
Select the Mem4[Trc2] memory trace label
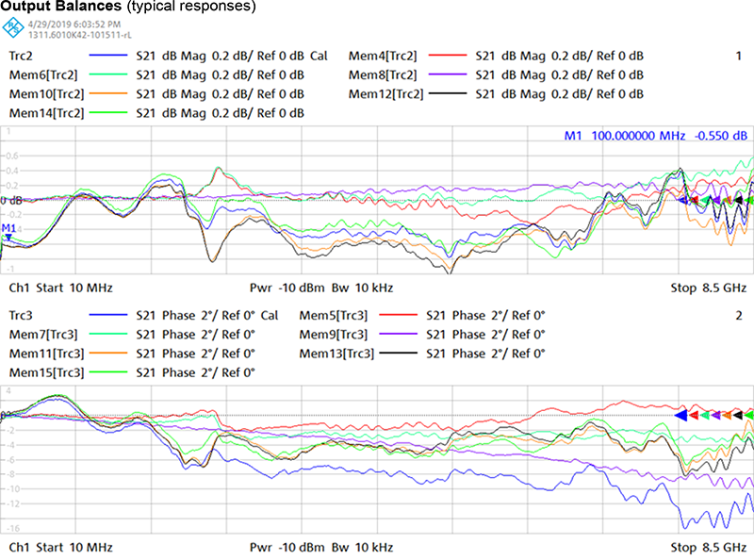pos(382,56)
